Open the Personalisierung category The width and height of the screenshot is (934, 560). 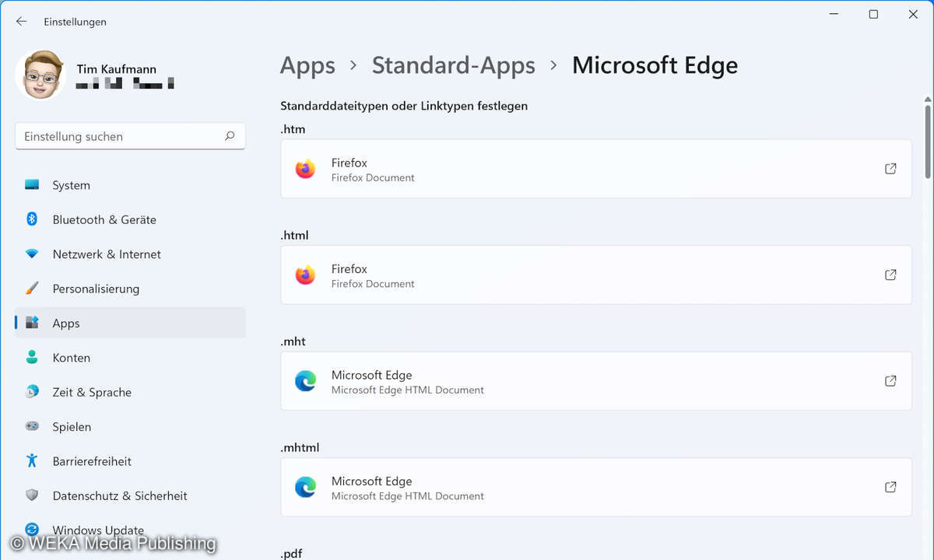coord(131,289)
